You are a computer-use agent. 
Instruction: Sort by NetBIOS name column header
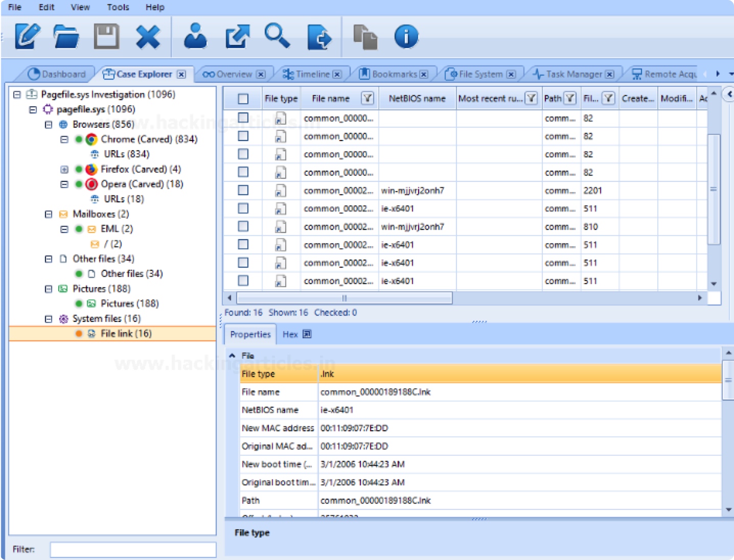click(x=417, y=98)
